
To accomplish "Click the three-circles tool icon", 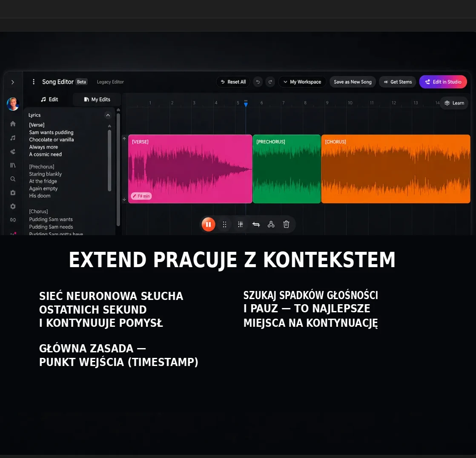I will pyautogui.click(x=271, y=225).
